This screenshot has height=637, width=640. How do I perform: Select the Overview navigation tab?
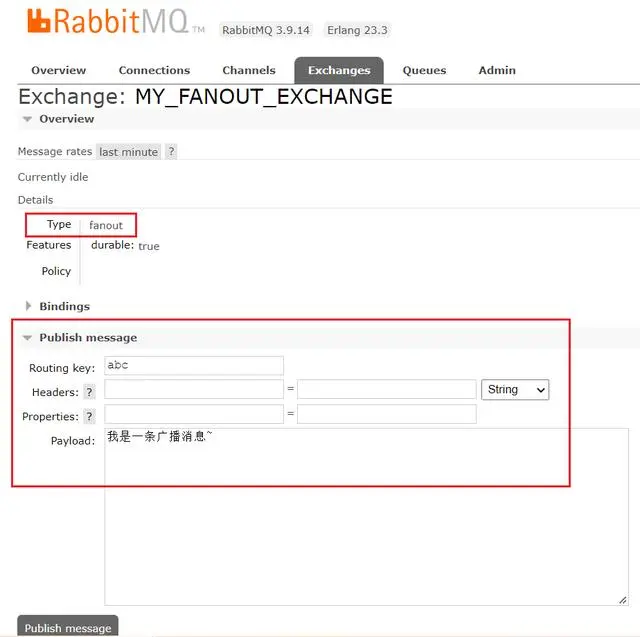pyautogui.click(x=59, y=70)
